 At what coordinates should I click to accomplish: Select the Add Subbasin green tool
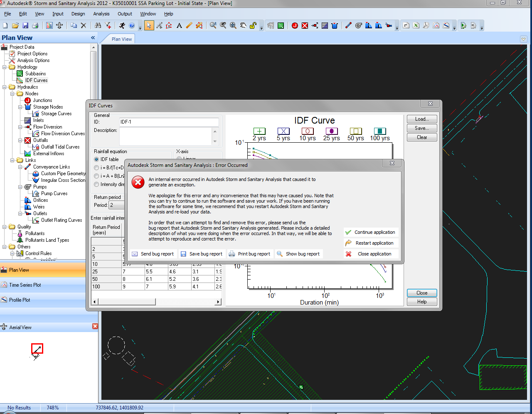[281, 25]
